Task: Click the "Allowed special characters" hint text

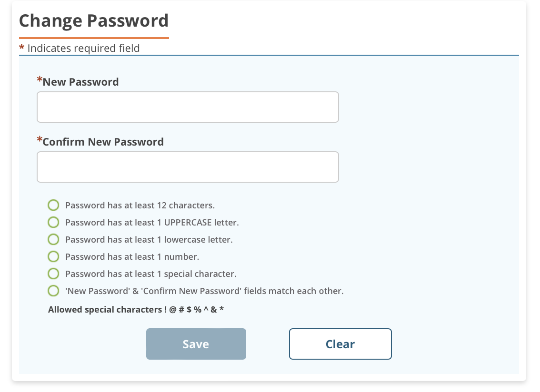Action: point(136,310)
